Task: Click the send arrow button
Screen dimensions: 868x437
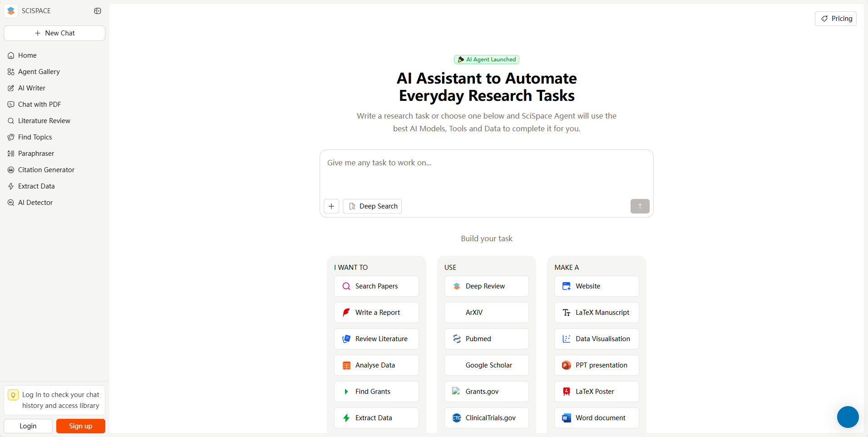Action: 640,206
